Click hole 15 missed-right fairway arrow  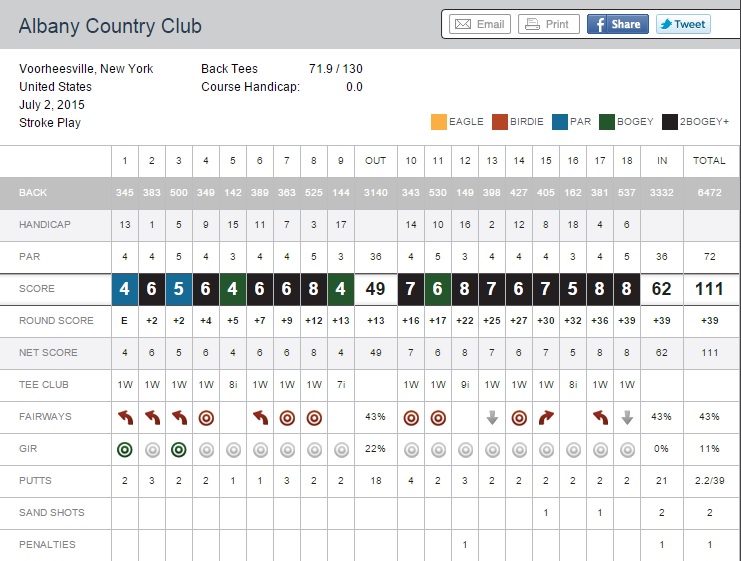[x=546, y=418]
